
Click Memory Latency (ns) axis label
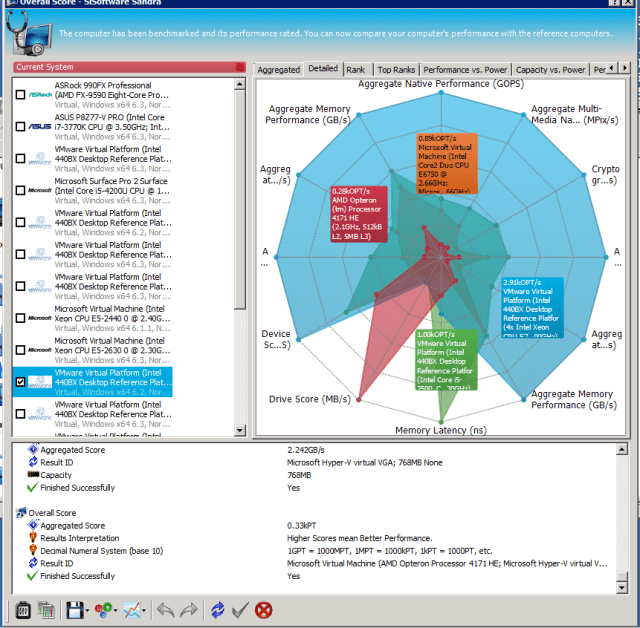click(x=441, y=430)
